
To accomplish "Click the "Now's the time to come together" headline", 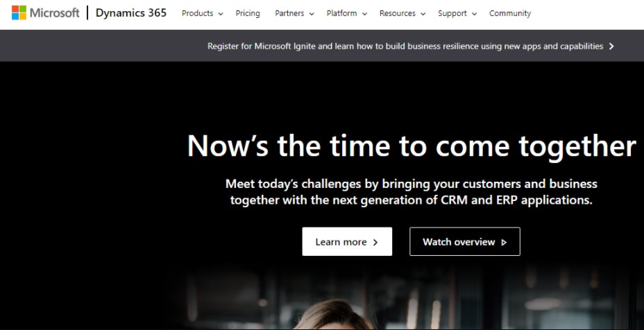I will click(x=412, y=146).
